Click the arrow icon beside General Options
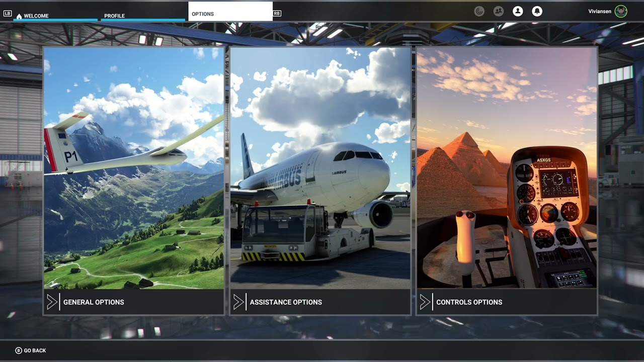644x362 pixels. [x=52, y=302]
